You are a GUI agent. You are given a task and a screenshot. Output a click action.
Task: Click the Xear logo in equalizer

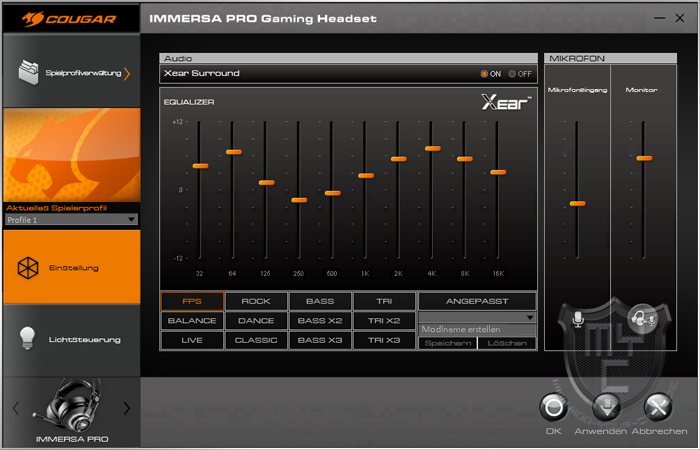pyautogui.click(x=506, y=102)
